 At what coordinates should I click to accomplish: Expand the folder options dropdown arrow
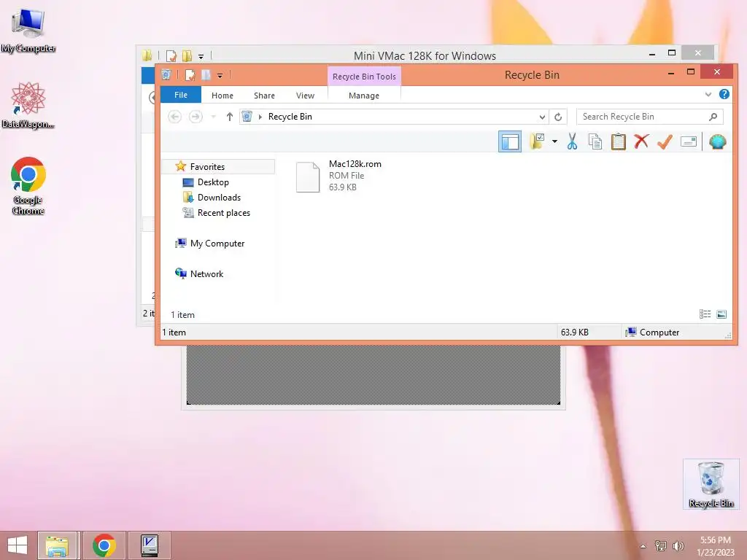554,141
